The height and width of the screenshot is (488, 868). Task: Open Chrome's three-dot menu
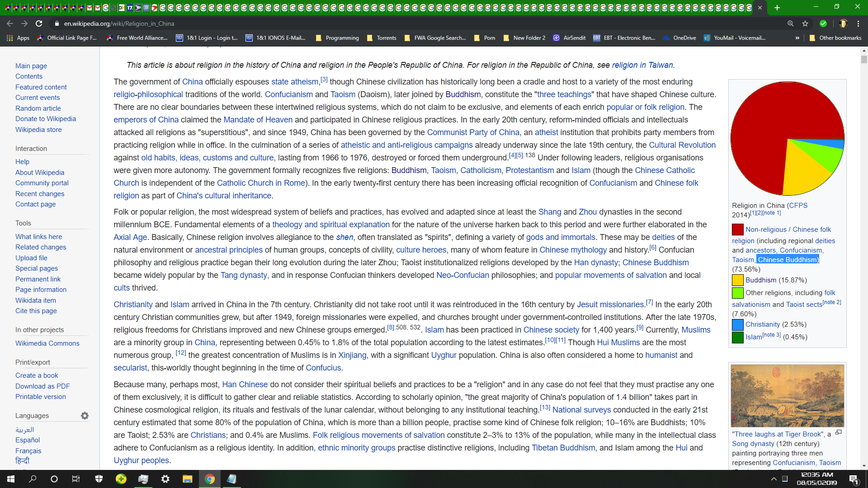859,23
